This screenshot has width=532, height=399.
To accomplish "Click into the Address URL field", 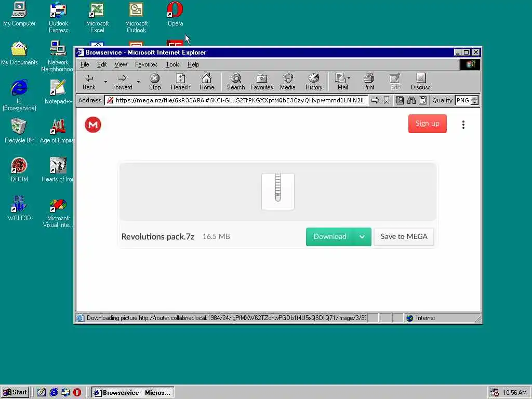I will pyautogui.click(x=236, y=100).
